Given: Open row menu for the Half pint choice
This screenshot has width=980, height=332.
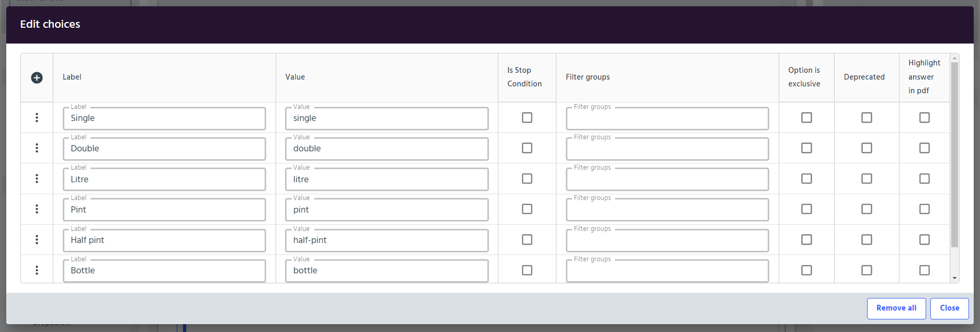Looking at the screenshot, I should [x=37, y=239].
